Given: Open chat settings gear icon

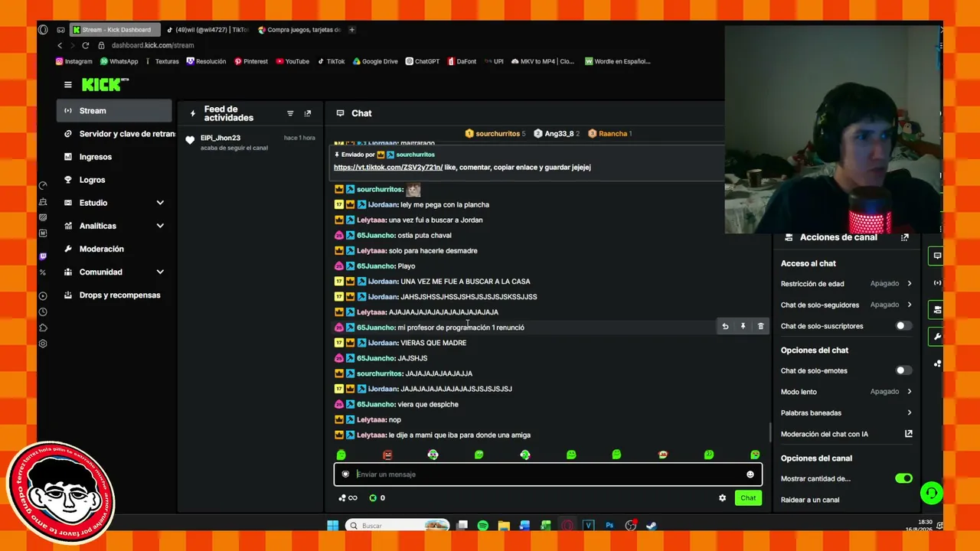Looking at the screenshot, I should [x=722, y=498].
